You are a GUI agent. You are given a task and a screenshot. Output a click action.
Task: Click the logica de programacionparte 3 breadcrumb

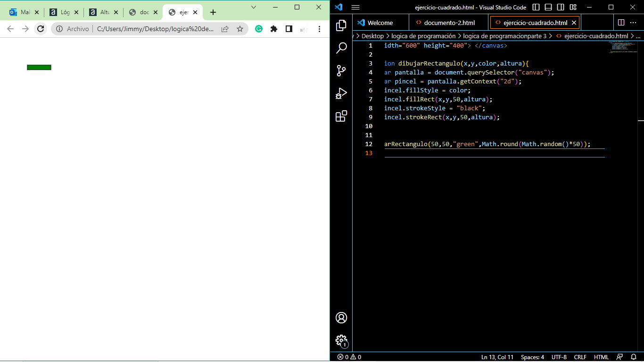(x=505, y=36)
